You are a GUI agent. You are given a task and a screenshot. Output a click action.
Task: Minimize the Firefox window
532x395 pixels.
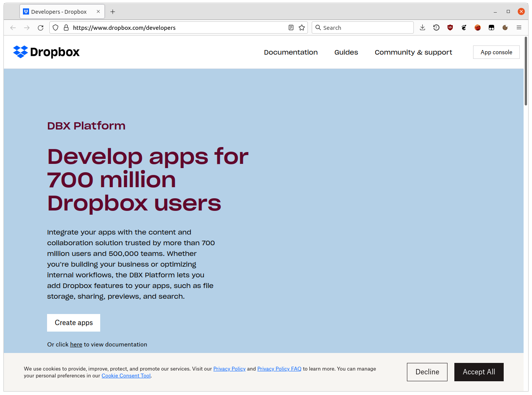coord(495,12)
